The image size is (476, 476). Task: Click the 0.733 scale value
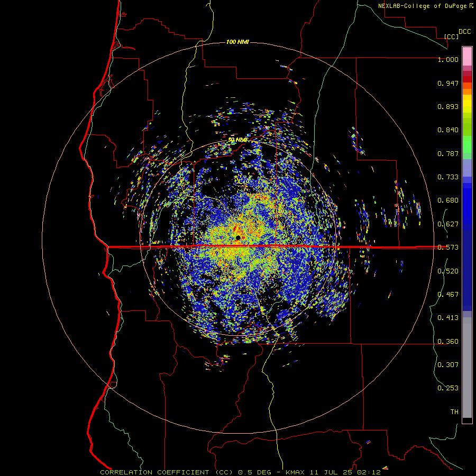point(448,177)
